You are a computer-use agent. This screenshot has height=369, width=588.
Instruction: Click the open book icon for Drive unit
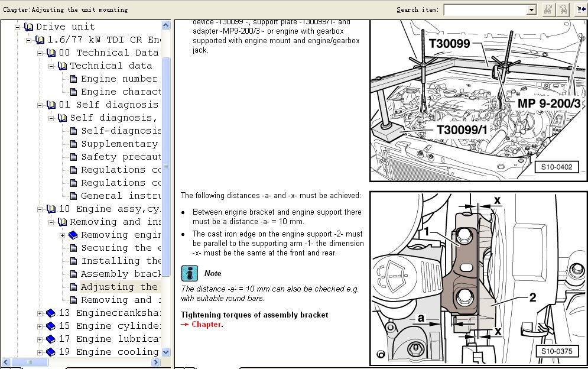28,27
